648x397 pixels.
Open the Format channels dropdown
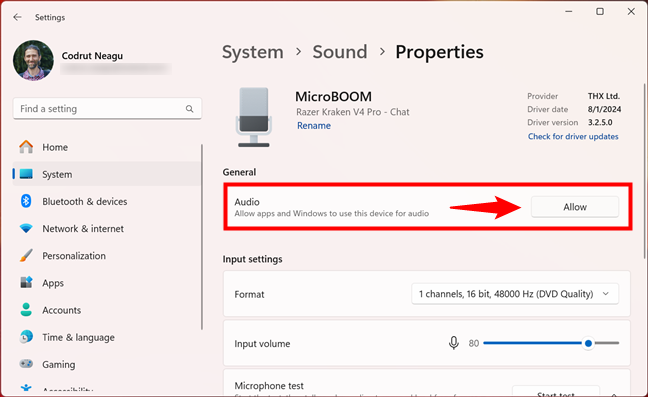pos(515,294)
